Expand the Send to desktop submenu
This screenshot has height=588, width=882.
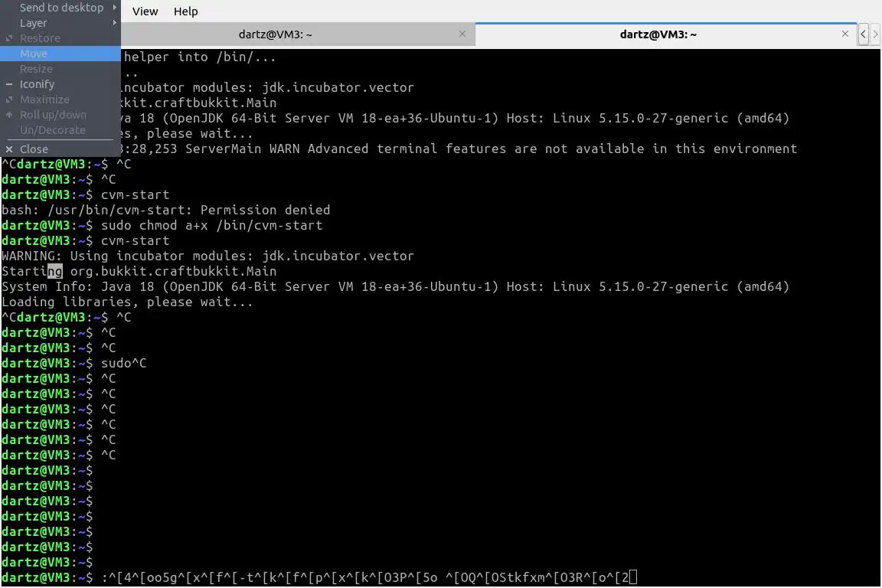60,8
